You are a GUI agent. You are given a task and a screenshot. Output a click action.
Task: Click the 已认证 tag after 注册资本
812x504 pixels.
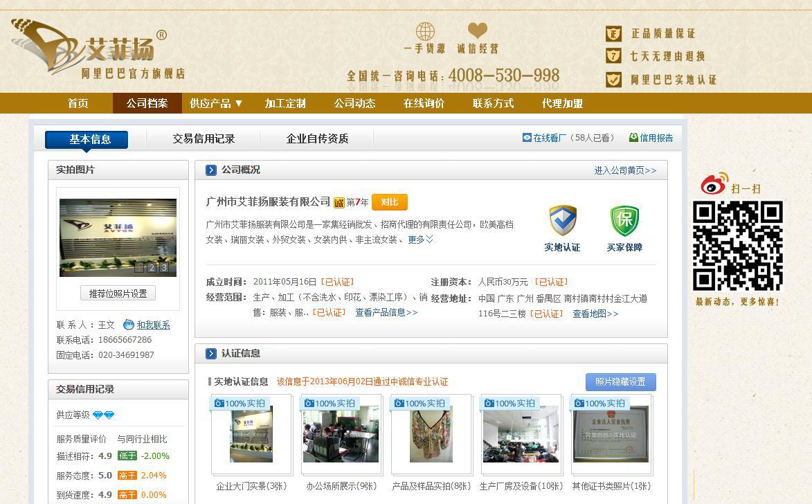click(552, 282)
